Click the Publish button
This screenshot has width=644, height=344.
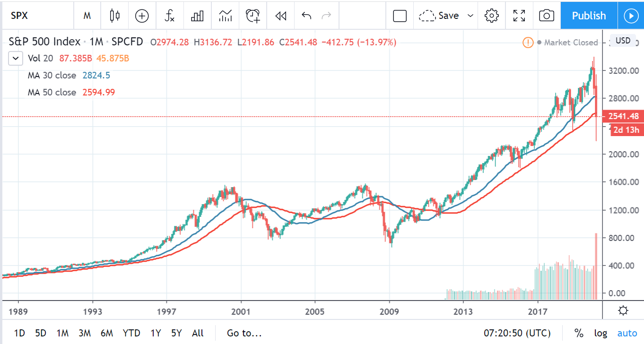[x=588, y=16]
